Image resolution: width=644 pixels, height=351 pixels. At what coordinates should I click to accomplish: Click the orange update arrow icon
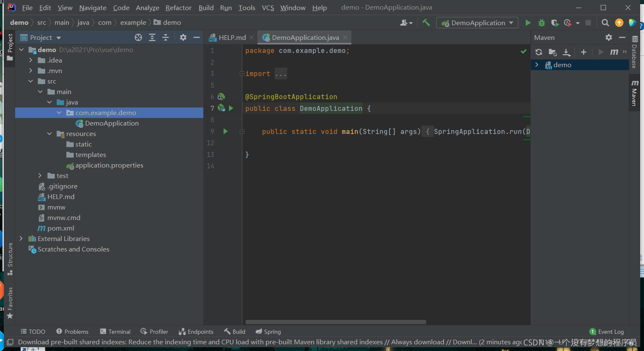click(x=619, y=23)
